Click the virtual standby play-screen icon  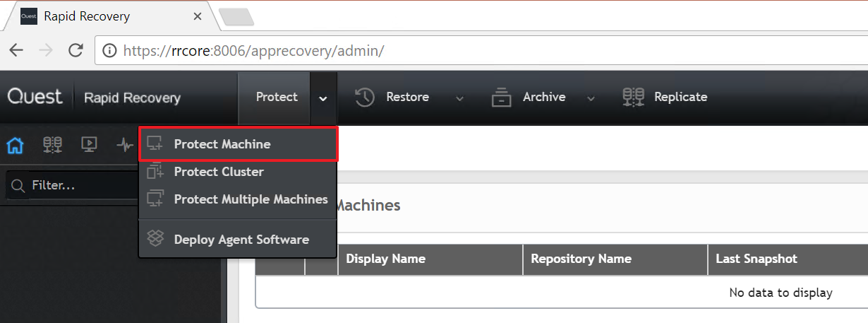click(89, 145)
